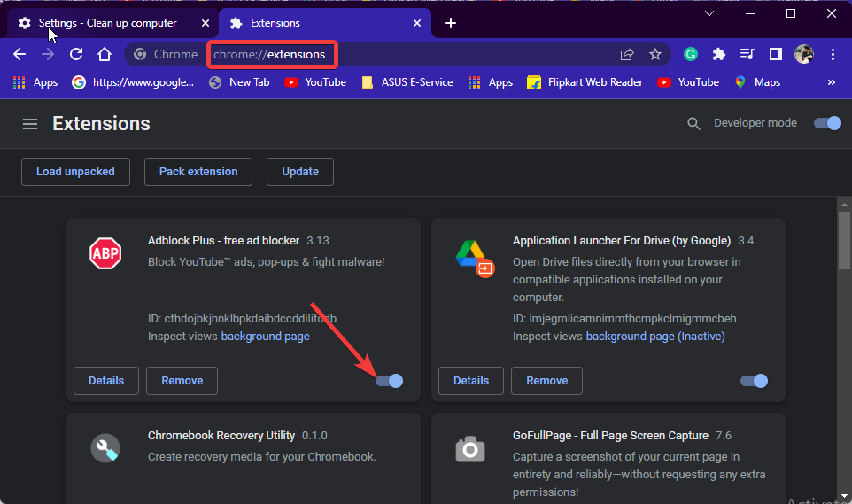
Task: Click the forward navigation arrow
Action: [x=48, y=54]
